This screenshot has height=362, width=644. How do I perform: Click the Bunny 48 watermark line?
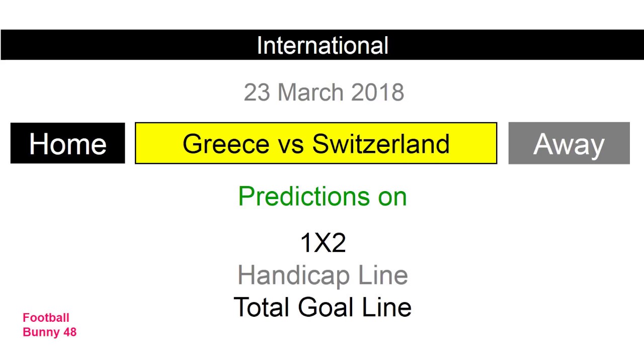tap(49, 332)
